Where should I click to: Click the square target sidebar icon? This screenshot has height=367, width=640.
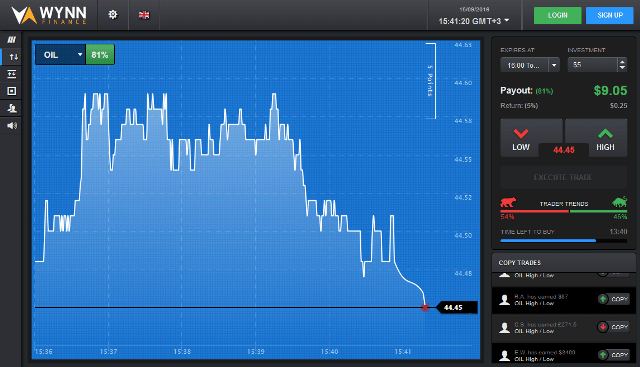[12, 91]
